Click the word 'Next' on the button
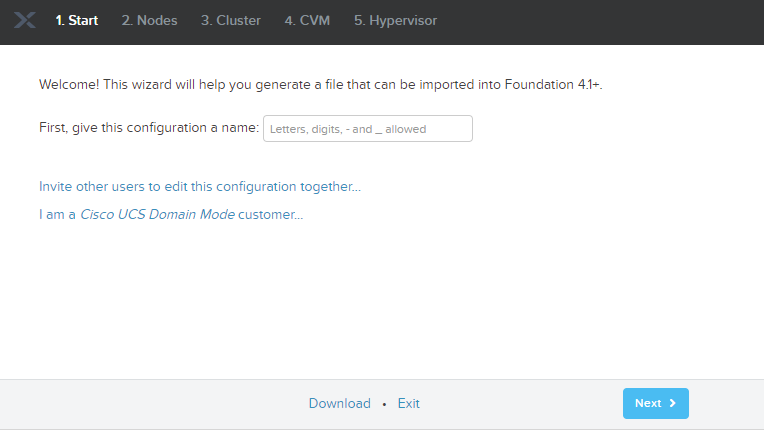 pyautogui.click(x=648, y=403)
